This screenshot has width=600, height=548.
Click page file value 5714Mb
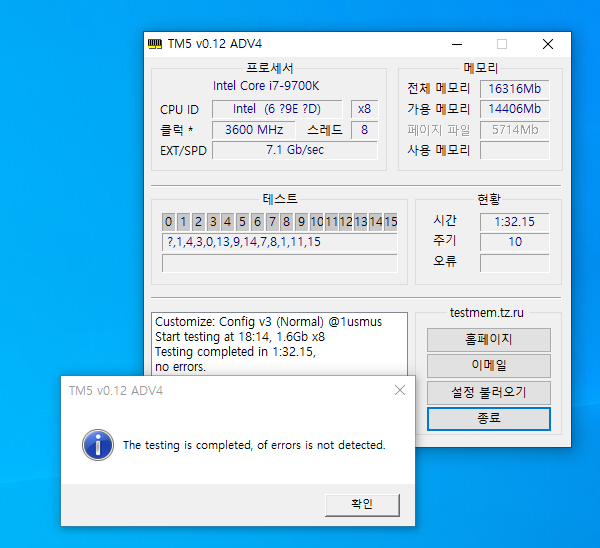(515, 130)
